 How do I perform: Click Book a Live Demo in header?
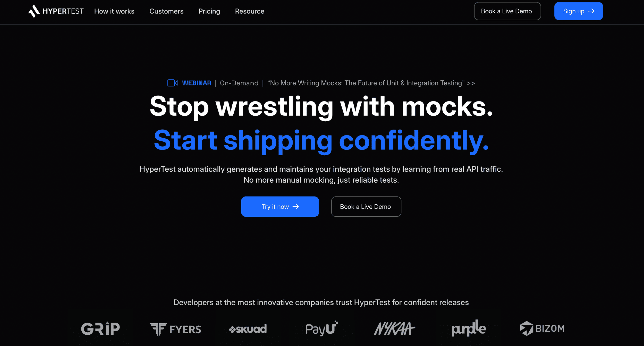pyautogui.click(x=507, y=11)
